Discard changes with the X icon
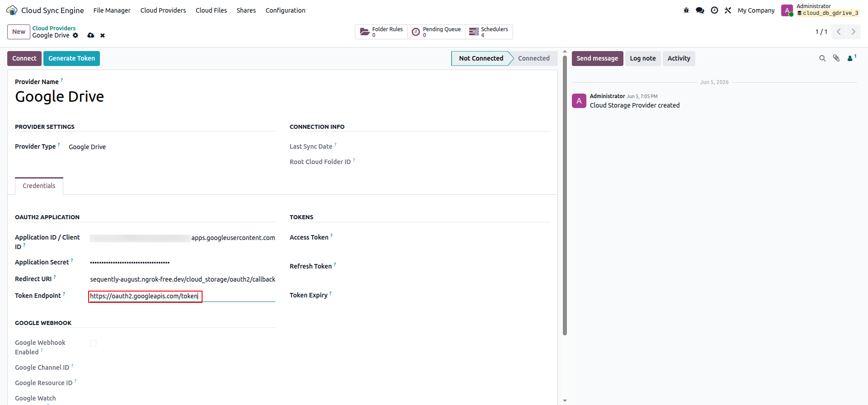This screenshot has width=868, height=405. (x=103, y=35)
